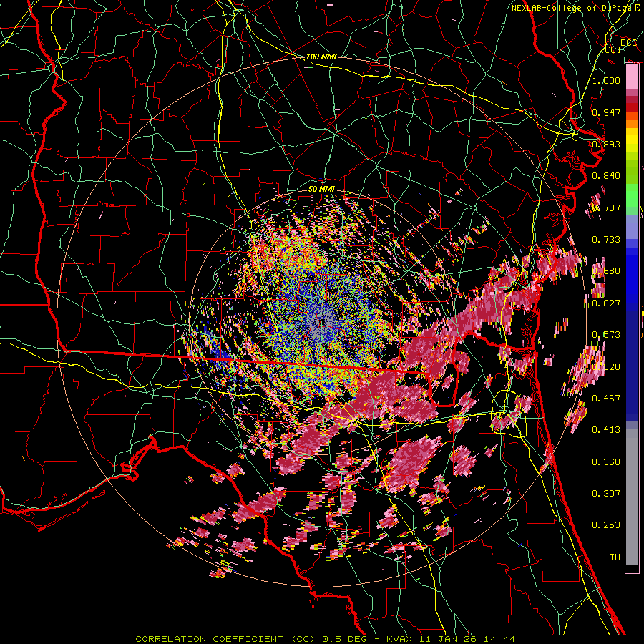
Task: Click the 100 NMI range ring label
Action: pos(321,57)
